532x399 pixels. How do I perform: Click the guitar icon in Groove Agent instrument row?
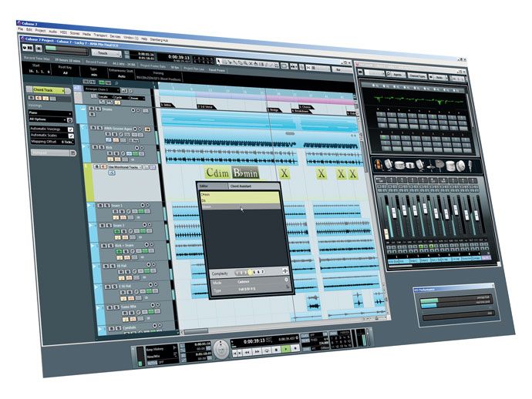(x=378, y=164)
